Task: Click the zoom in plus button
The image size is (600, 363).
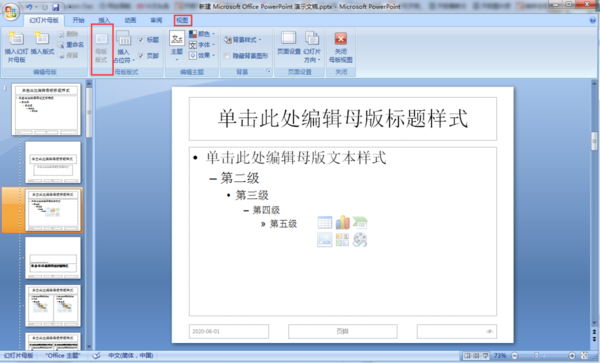Action: pos(572,356)
